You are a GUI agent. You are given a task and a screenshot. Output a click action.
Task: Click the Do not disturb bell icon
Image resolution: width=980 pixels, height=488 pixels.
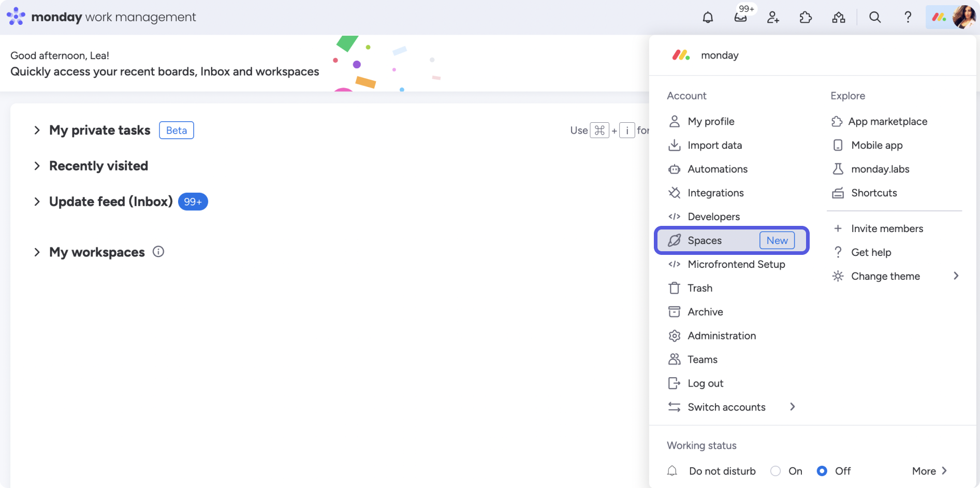672,471
